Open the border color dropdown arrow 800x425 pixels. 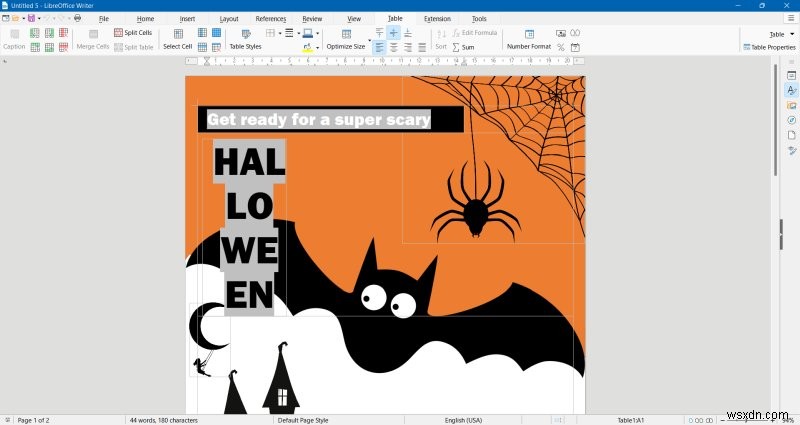(x=317, y=33)
